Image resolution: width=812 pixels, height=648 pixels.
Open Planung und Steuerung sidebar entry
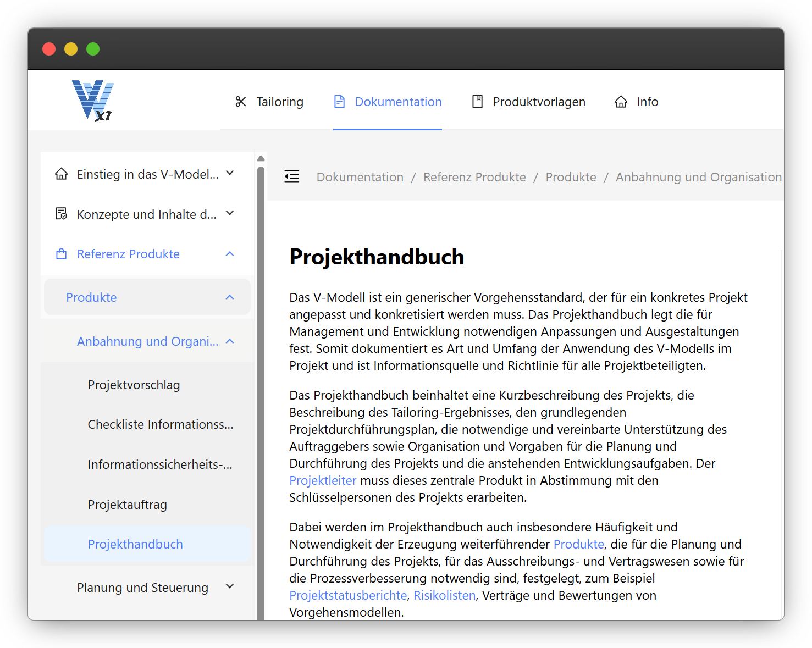[x=147, y=588]
